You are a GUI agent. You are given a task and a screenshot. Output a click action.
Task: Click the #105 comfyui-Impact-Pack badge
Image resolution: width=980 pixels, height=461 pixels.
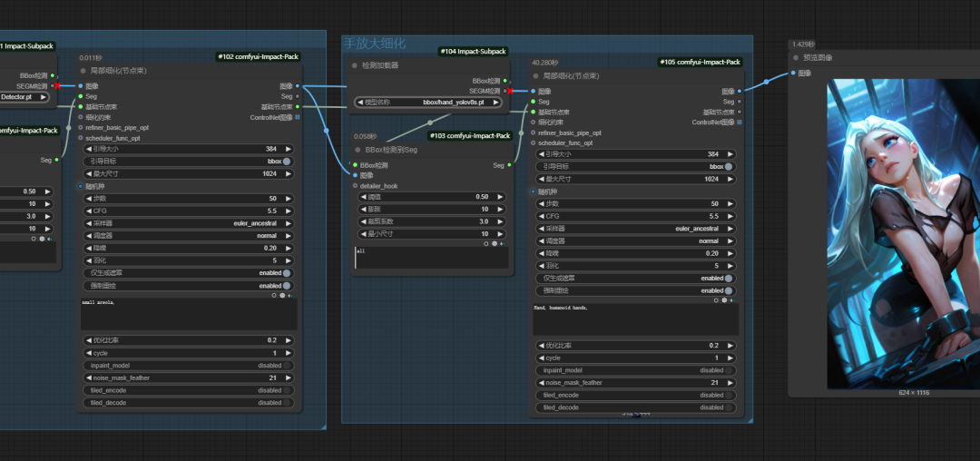tap(700, 62)
